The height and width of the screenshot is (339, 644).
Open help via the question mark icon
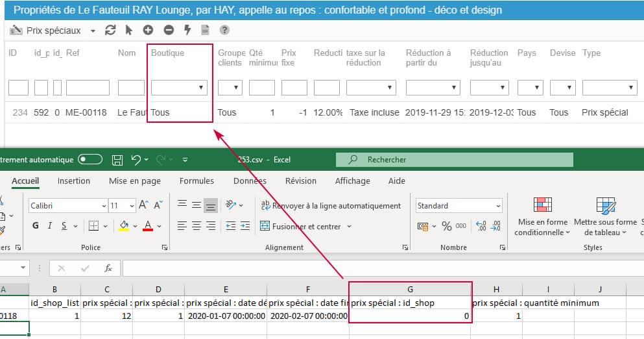(224, 31)
